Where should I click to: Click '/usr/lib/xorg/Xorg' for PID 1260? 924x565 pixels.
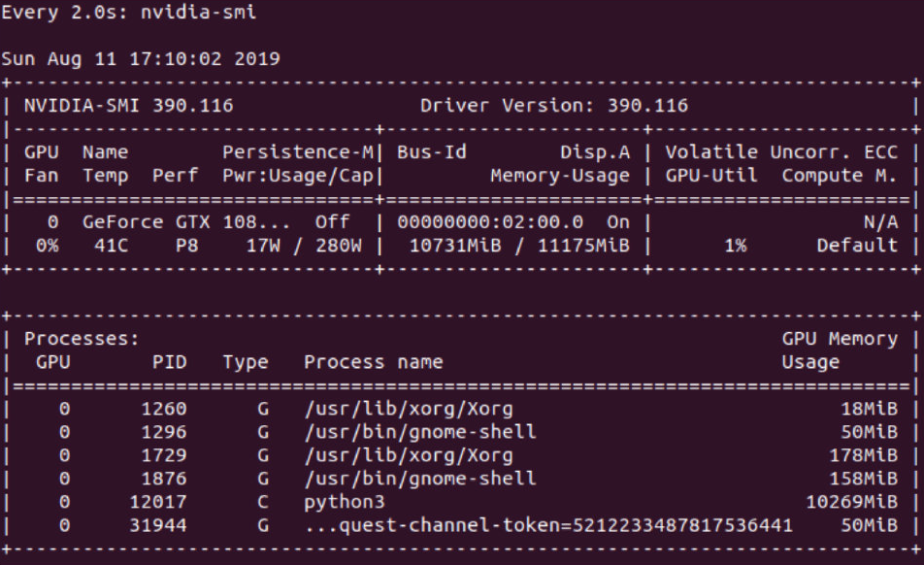[x=409, y=409]
